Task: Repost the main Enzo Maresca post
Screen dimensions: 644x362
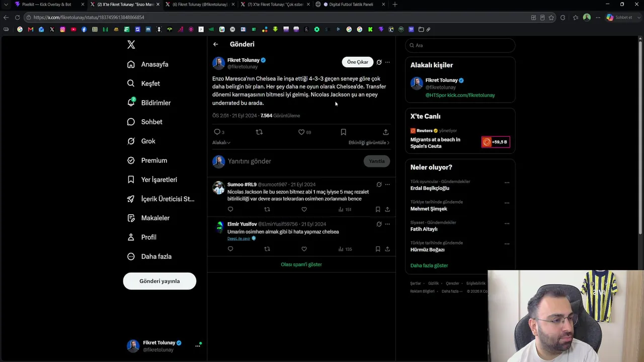Action: tap(259, 132)
